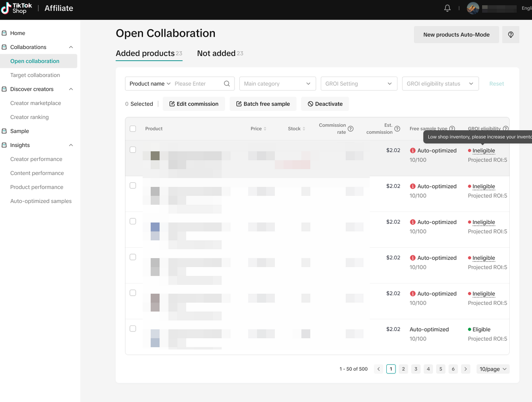Check the first product row checkbox
The height and width of the screenshot is (402, 532).
pos(133,150)
